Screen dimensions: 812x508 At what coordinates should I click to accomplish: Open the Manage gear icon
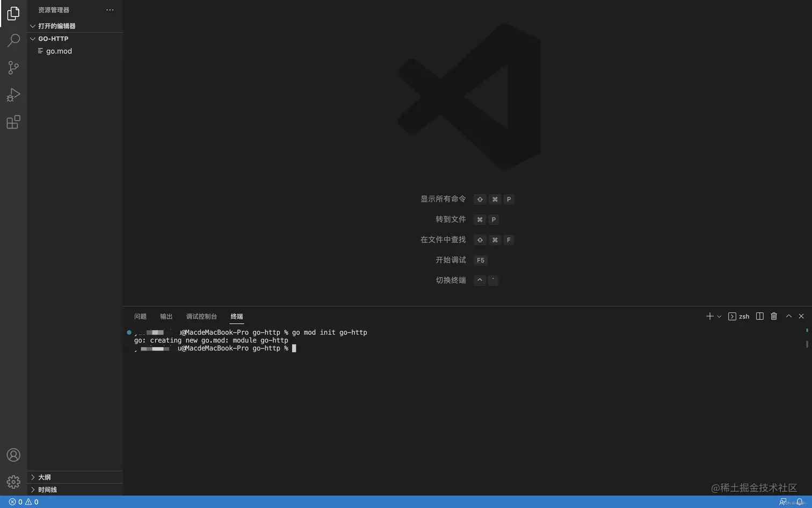[x=13, y=482]
